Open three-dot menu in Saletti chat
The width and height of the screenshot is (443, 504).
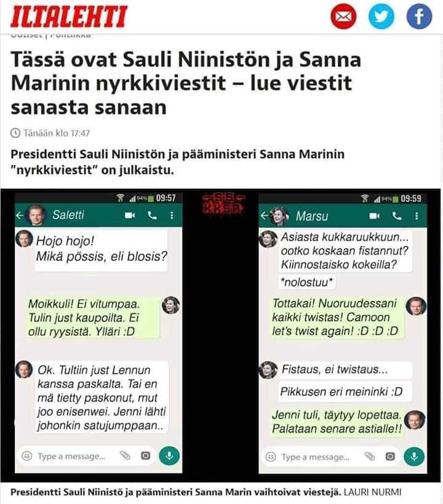click(172, 215)
